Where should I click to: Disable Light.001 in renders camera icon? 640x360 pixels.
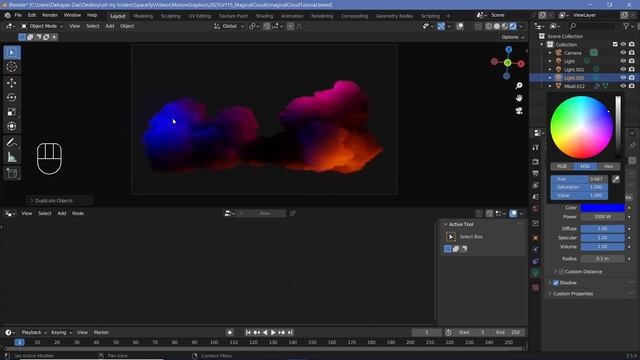click(x=632, y=69)
